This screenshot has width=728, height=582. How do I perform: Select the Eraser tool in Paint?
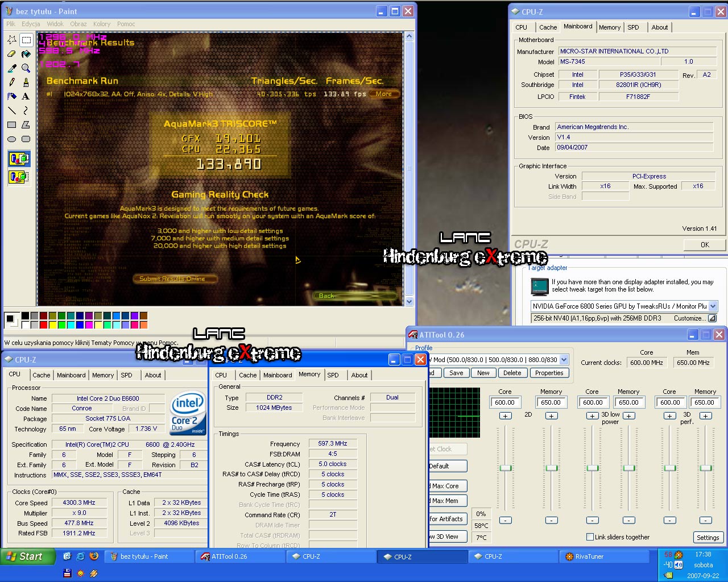tap(12, 54)
